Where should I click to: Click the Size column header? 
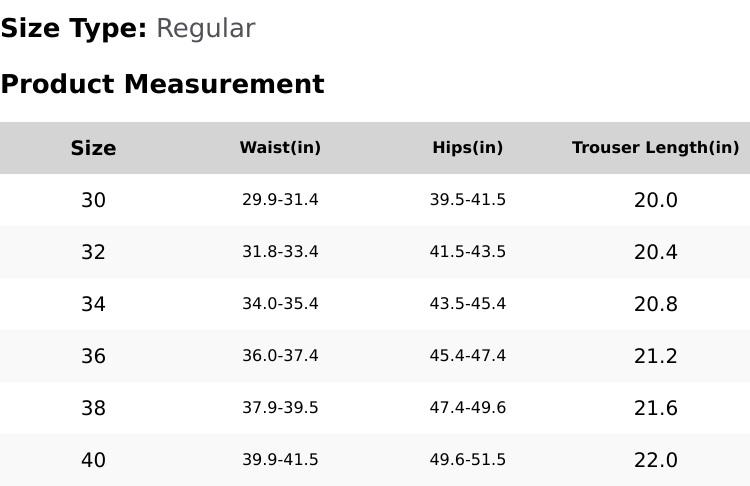[93, 148]
